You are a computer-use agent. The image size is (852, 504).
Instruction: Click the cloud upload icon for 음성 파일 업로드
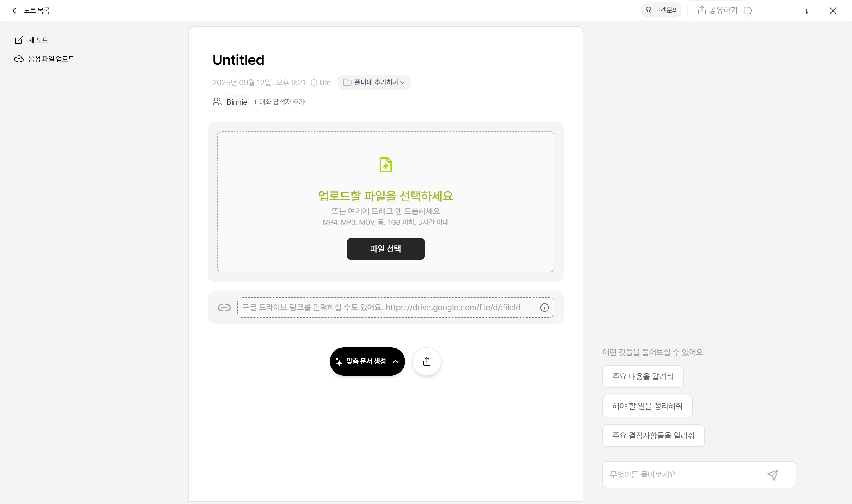[x=19, y=59]
